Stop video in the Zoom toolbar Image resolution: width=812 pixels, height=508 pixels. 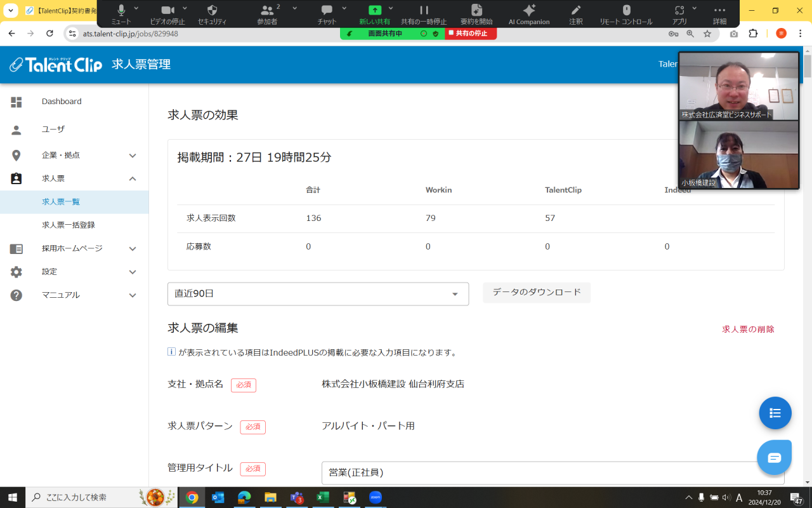click(x=167, y=13)
